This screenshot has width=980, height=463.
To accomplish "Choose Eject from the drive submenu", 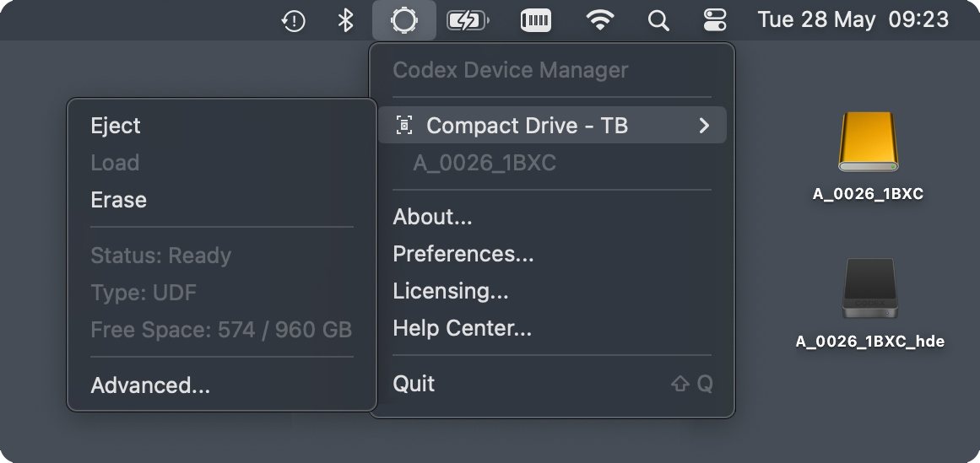I will click(x=116, y=126).
